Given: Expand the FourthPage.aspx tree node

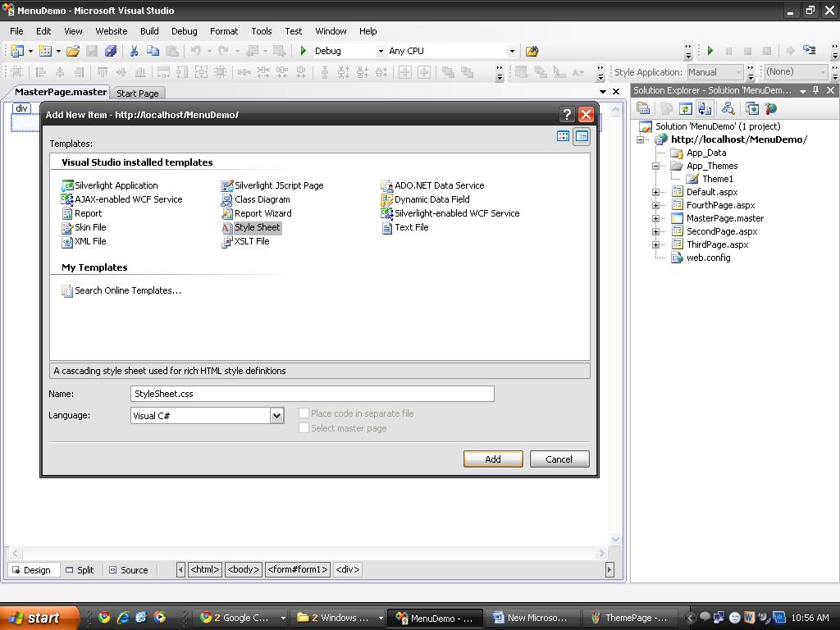Looking at the screenshot, I should [655, 205].
